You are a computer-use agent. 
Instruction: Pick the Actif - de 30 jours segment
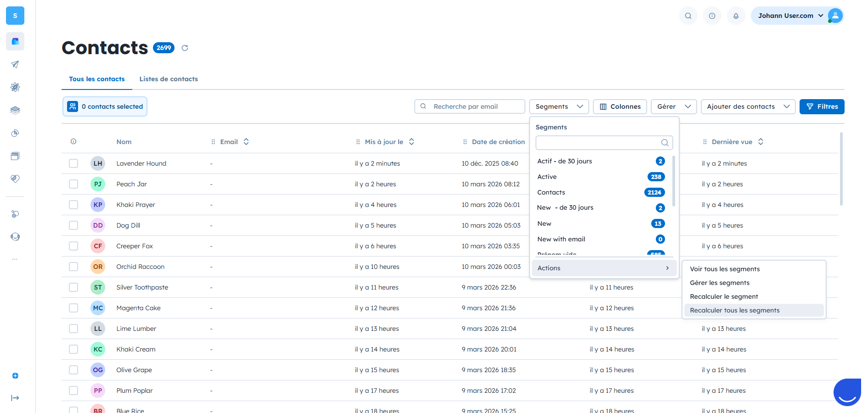coord(601,161)
